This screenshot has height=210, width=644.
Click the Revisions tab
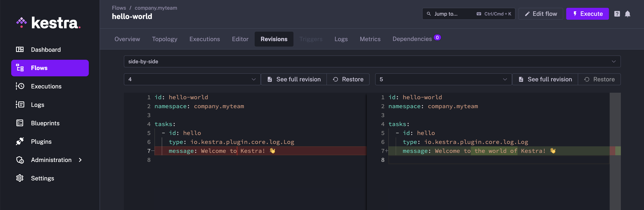tap(273, 39)
